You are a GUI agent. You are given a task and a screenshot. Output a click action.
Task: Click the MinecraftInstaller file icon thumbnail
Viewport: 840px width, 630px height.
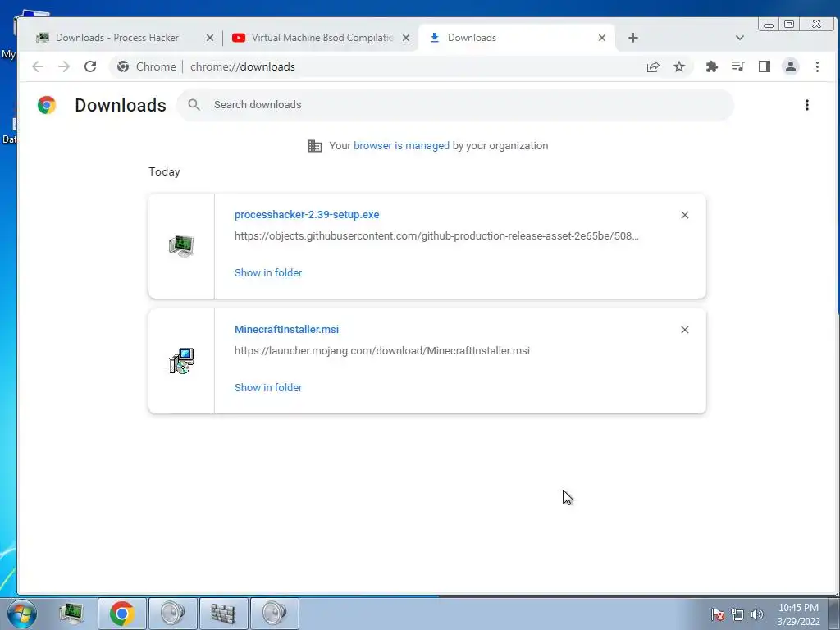tap(181, 361)
